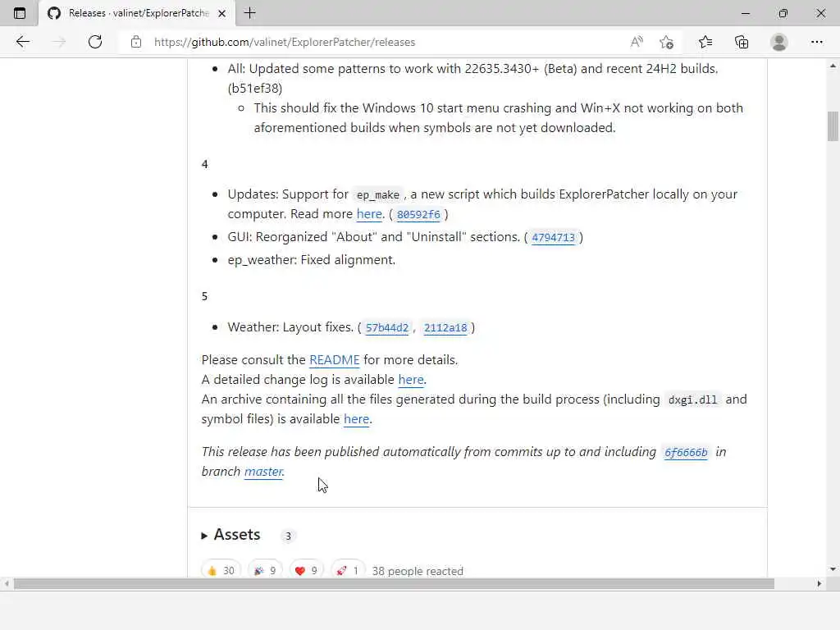Open commit link 4794713

(x=554, y=237)
